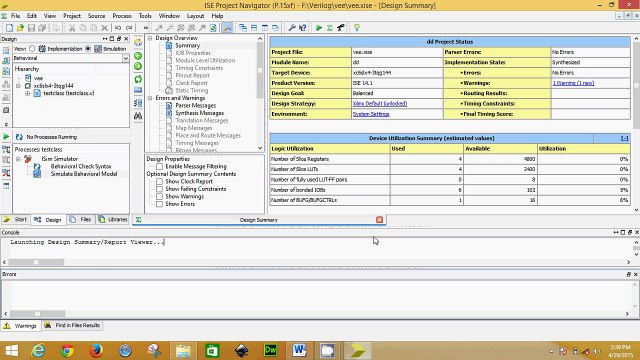Collapse the xc6slx4-3tqg144 device node

pos(18,86)
